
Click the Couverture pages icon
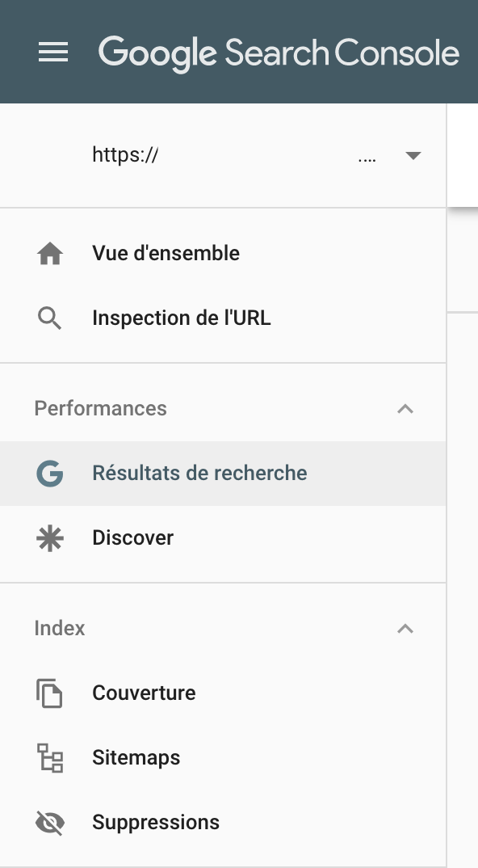(x=50, y=693)
